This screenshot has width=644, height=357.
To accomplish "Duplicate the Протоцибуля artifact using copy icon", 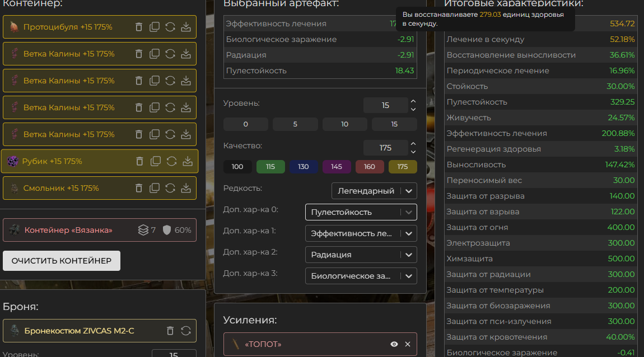I will tap(155, 27).
